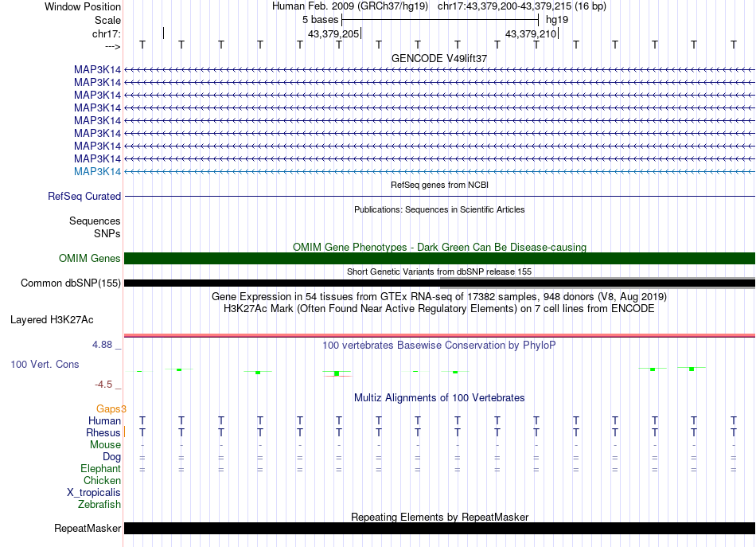Click the 'Zebrafish' alignment row label
The image size is (756, 547).
coord(99,505)
